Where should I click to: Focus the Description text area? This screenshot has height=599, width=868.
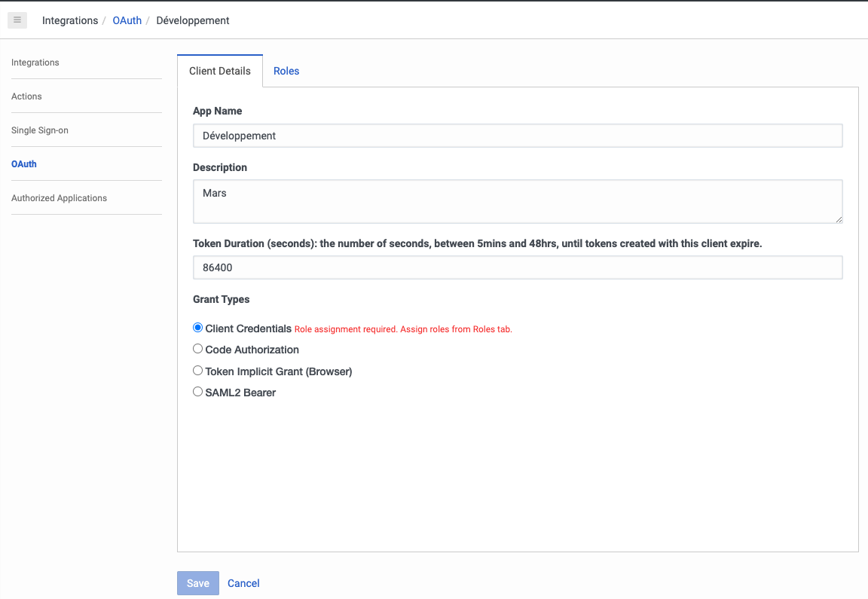coord(518,200)
